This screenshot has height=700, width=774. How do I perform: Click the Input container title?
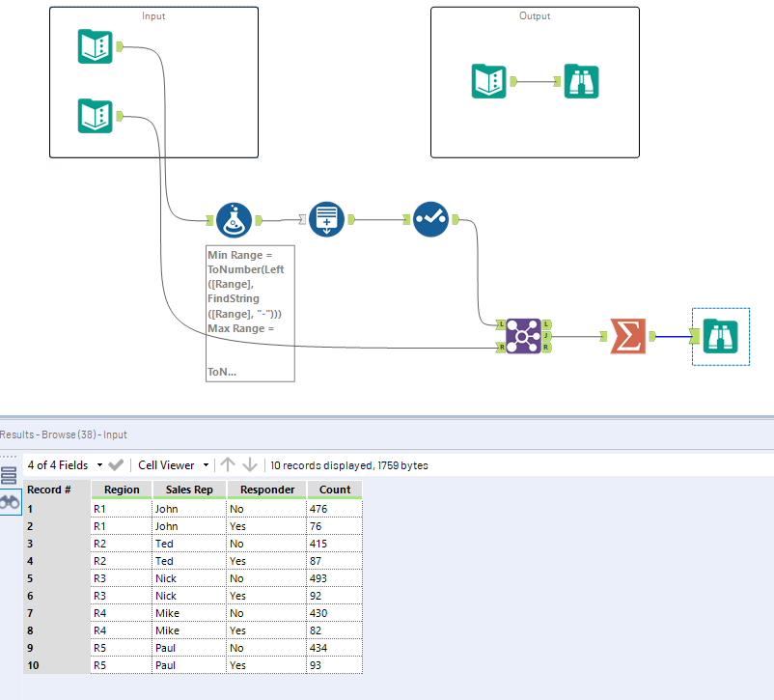(153, 16)
